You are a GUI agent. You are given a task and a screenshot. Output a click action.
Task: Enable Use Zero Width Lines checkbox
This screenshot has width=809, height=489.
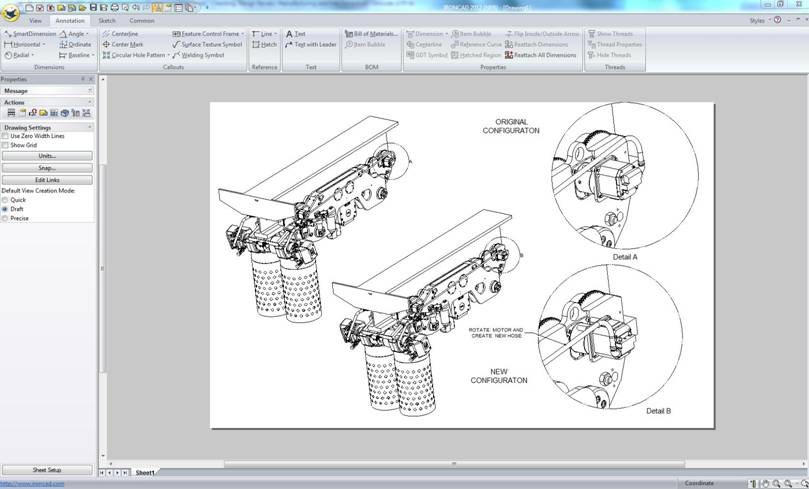coord(5,136)
